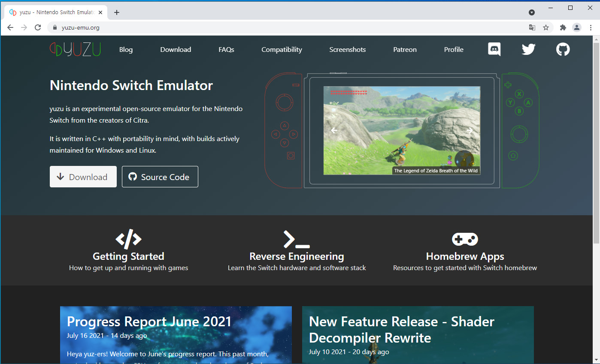
Task: Open the yuzu Twitter icon
Action: [x=529, y=49]
